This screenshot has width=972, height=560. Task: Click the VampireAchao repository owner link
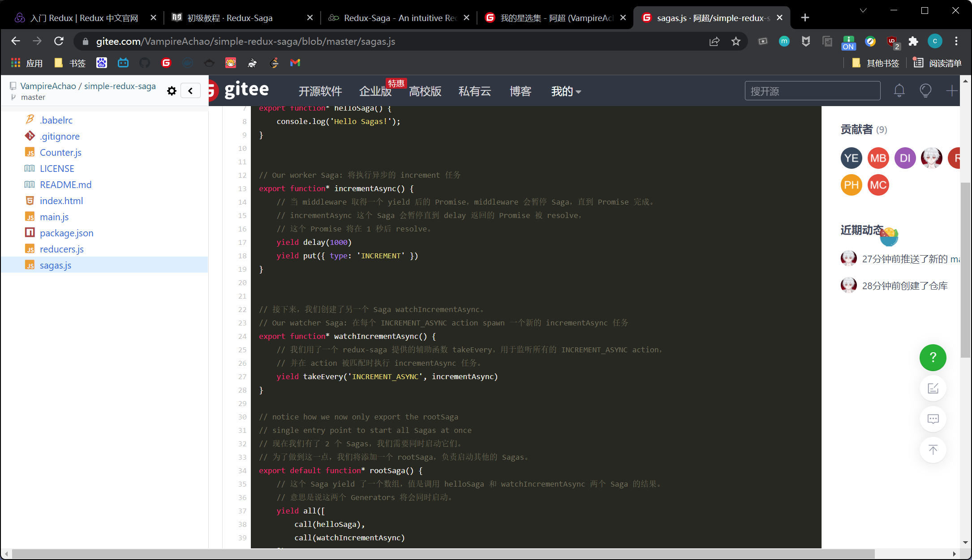(x=48, y=86)
